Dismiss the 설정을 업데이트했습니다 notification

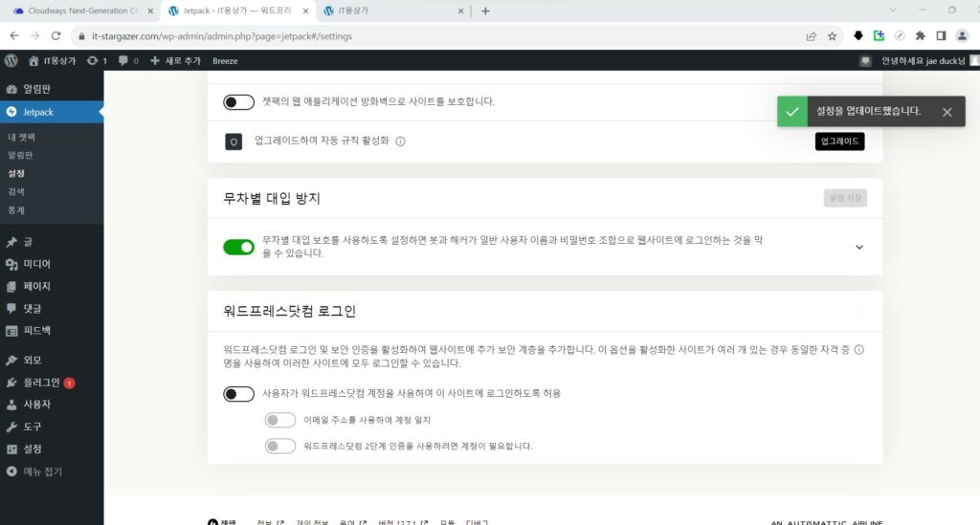[x=947, y=112]
